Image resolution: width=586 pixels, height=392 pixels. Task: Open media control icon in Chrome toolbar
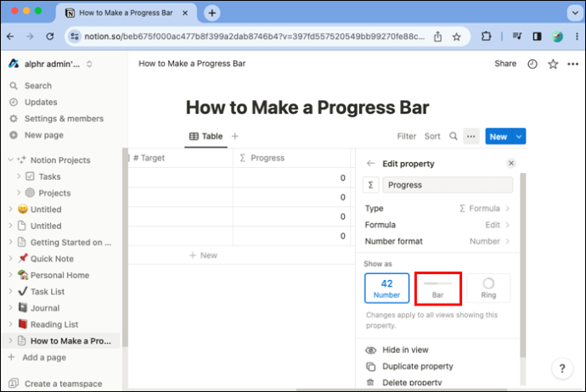(x=517, y=36)
